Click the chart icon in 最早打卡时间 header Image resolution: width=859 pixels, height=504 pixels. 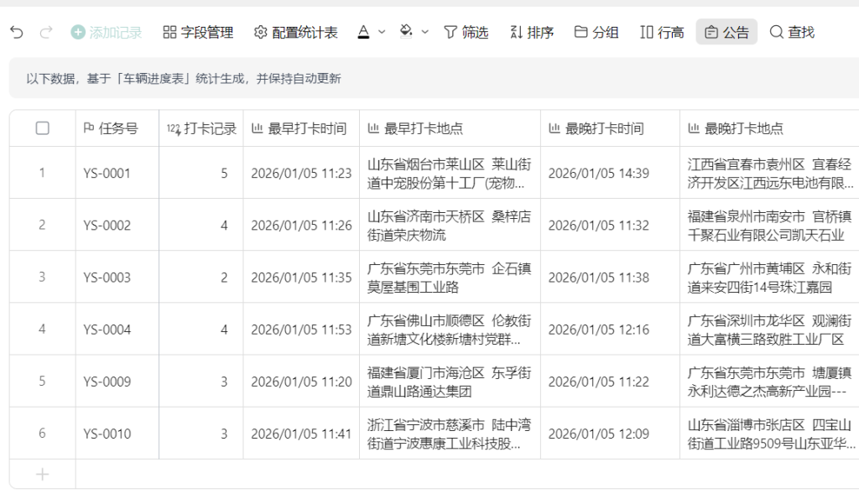click(x=257, y=128)
